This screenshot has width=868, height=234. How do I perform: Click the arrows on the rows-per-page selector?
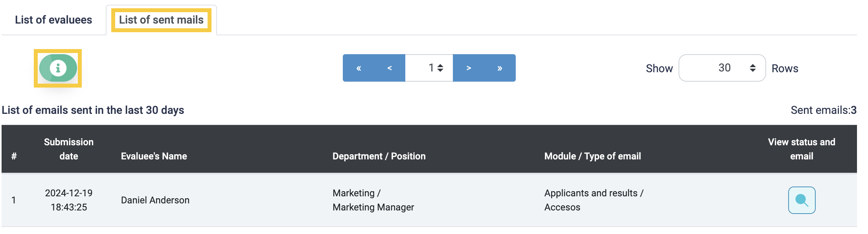[752, 68]
